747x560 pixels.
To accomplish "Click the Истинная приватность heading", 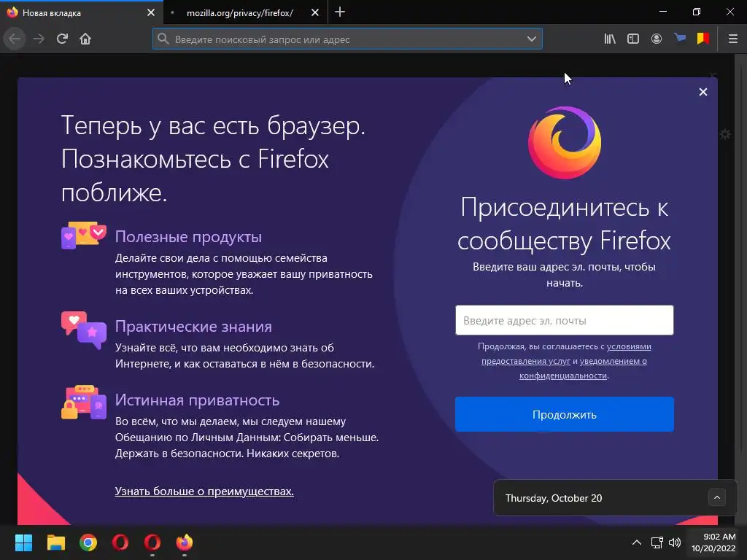I will tap(197, 400).
